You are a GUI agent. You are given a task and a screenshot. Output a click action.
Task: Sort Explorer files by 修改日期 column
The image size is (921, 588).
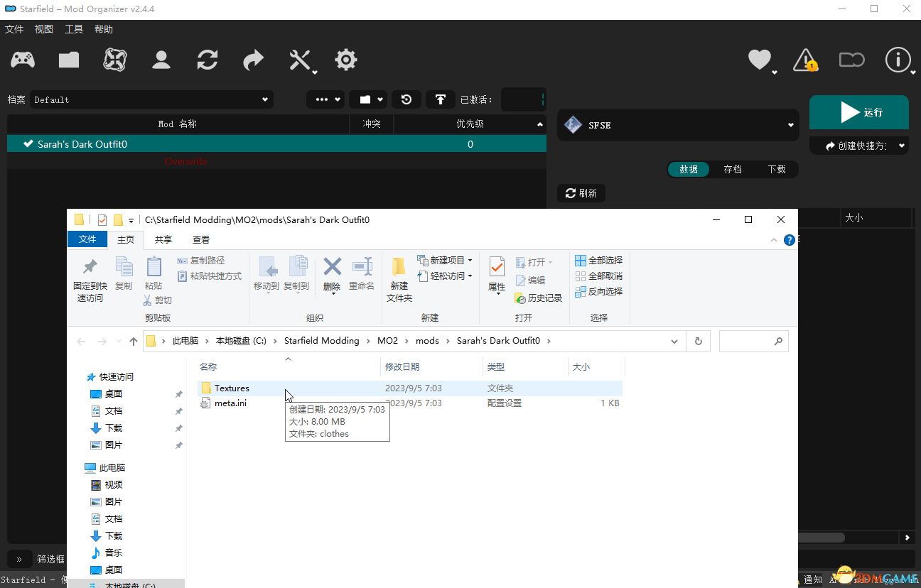tap(431, 367)
